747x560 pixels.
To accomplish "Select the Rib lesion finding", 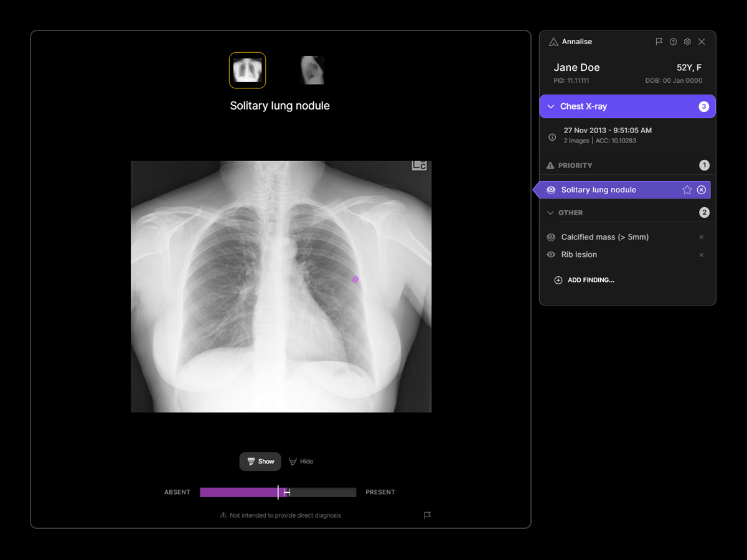I will (x=579, y=254).
